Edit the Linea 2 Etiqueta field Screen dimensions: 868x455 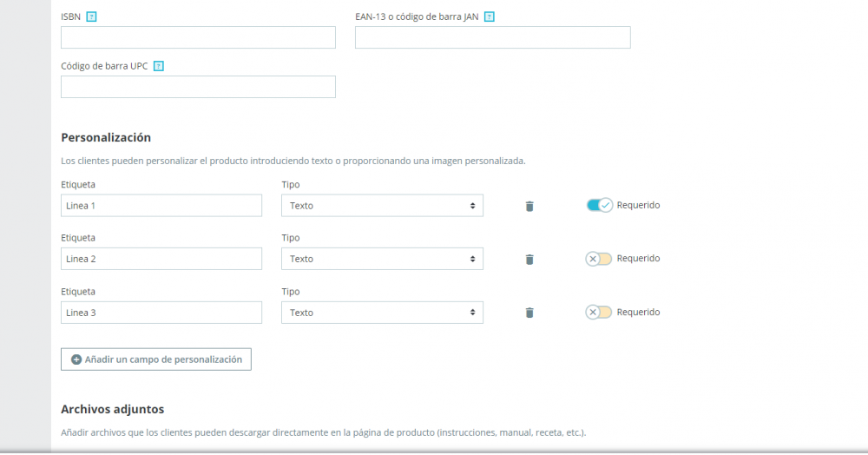(x=161, y=259)
